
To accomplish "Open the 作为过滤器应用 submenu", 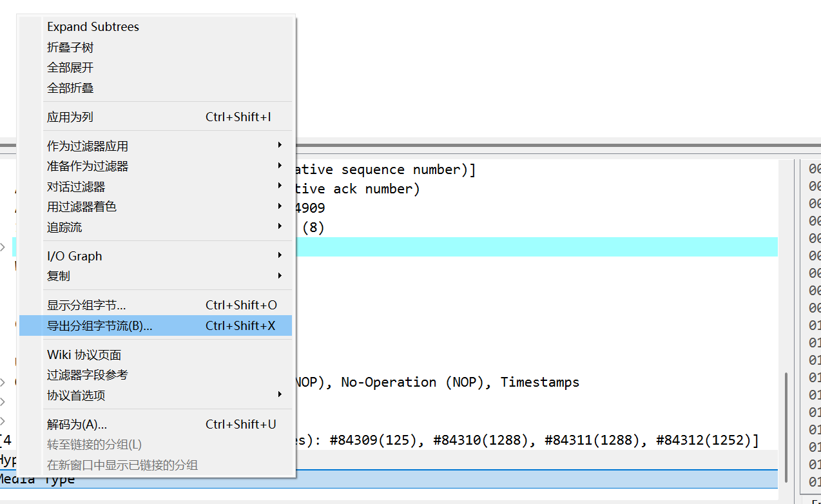I will (87, 145).
